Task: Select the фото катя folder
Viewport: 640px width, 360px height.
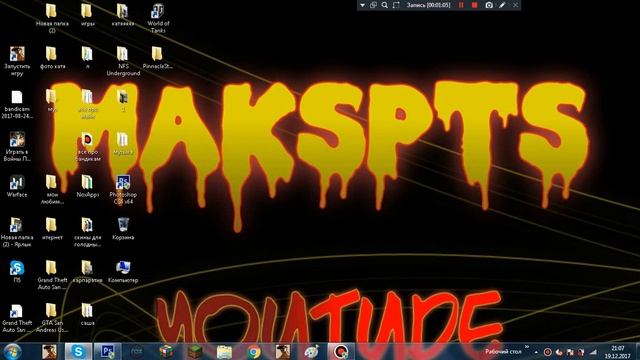Action: click(52, 58)
